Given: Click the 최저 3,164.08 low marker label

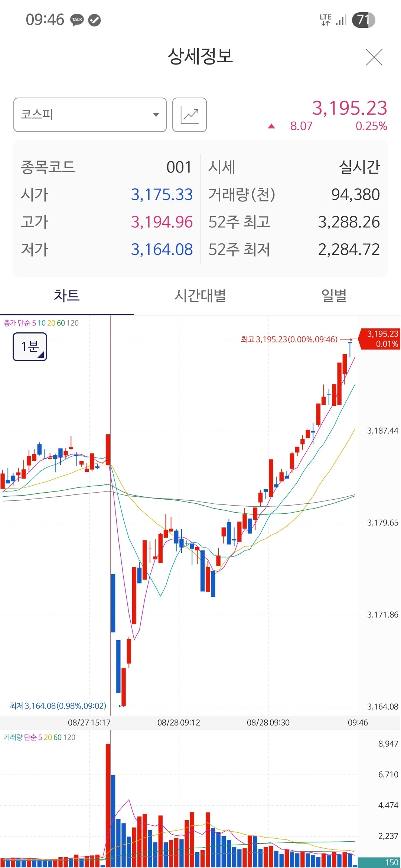Looking at the screenshot, I should (58, 706).
